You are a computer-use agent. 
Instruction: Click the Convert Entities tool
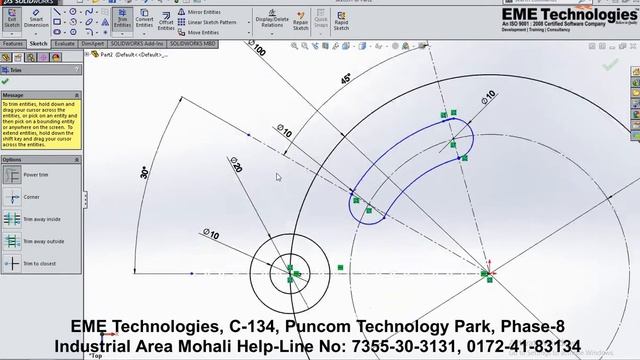click(x=144, y=19)
